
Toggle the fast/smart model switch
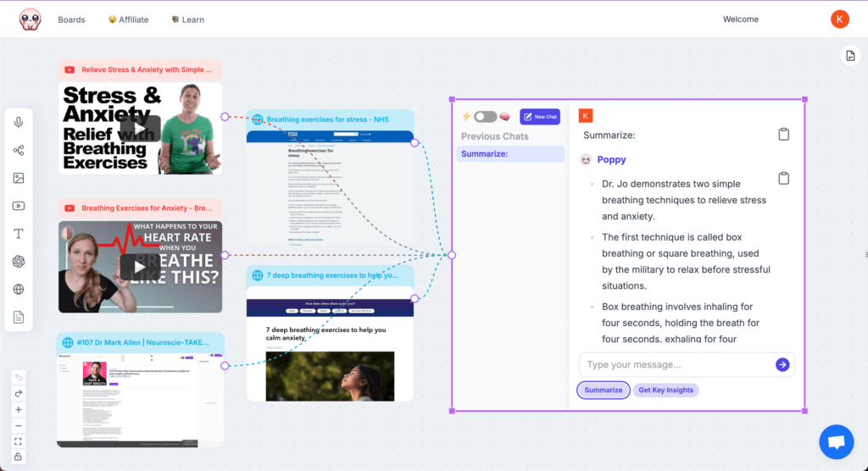485,117
